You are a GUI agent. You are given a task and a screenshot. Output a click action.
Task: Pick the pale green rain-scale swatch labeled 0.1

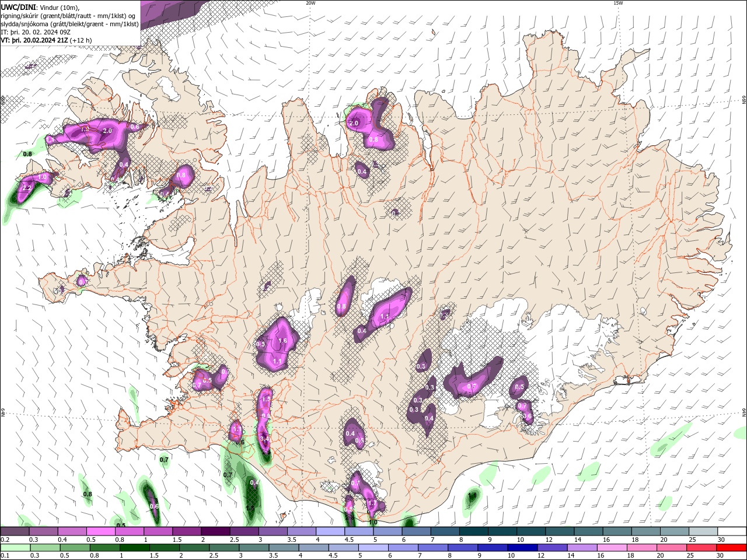coord(16,548)
